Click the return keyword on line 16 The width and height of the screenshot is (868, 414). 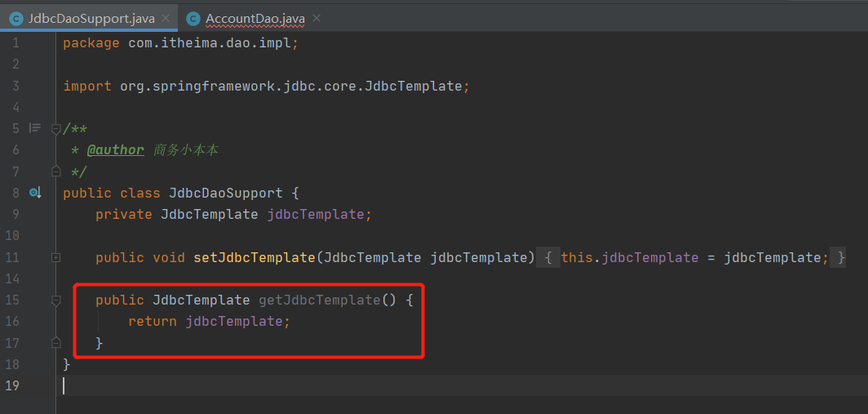[x=153, y=322]
